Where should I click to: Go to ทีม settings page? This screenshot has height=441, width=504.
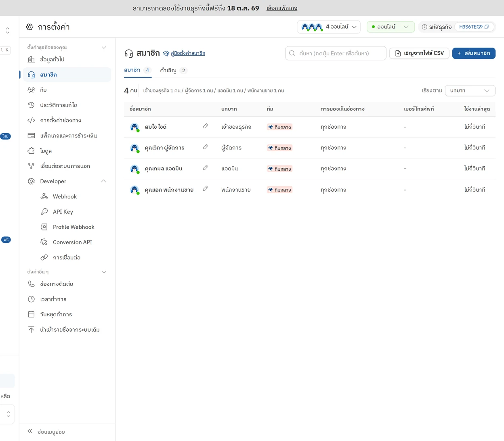[x=67, y=90]
